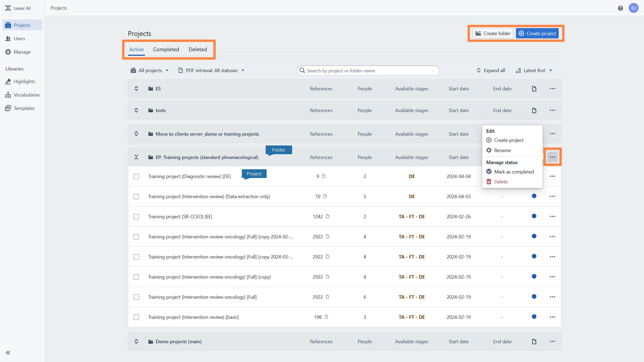Check oncology [Full] (copy 2024-03-...) checkbox
Screen dimensions: 644x362
click(136, 257)
